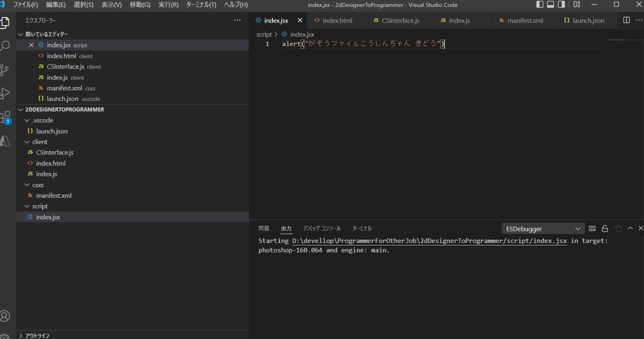Customize layout from the title bar

pyautogui.click(x=577, y=5)
